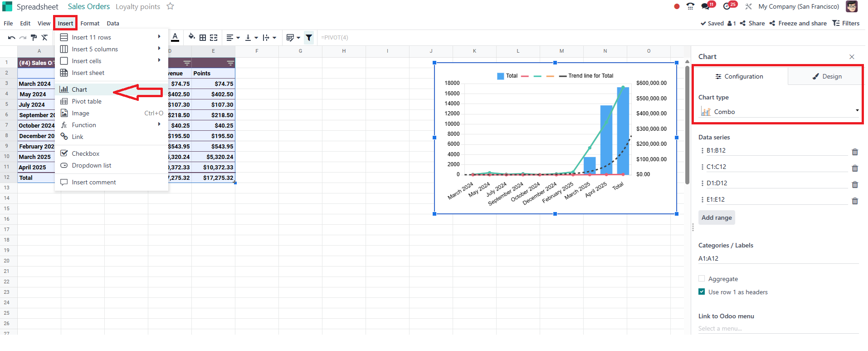Click the A1:A12 categories range field
This screenshot has width=868, height=351.
tap(779, 258)
